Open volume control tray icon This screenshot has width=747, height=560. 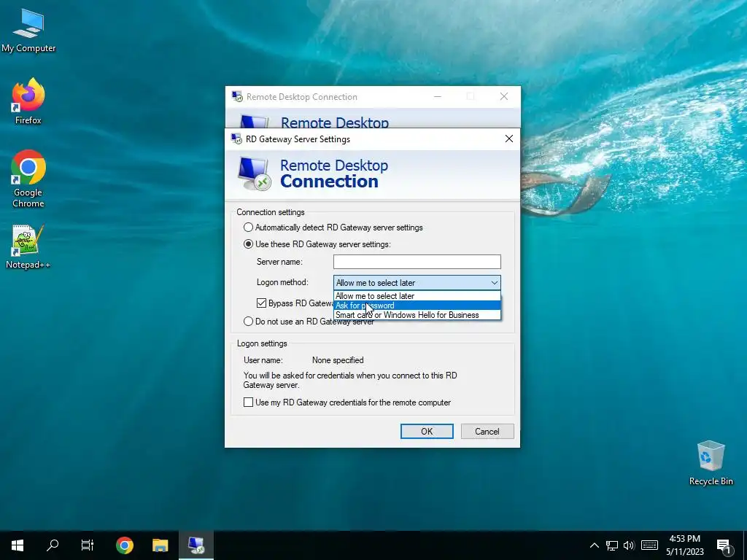click(629, 545)
